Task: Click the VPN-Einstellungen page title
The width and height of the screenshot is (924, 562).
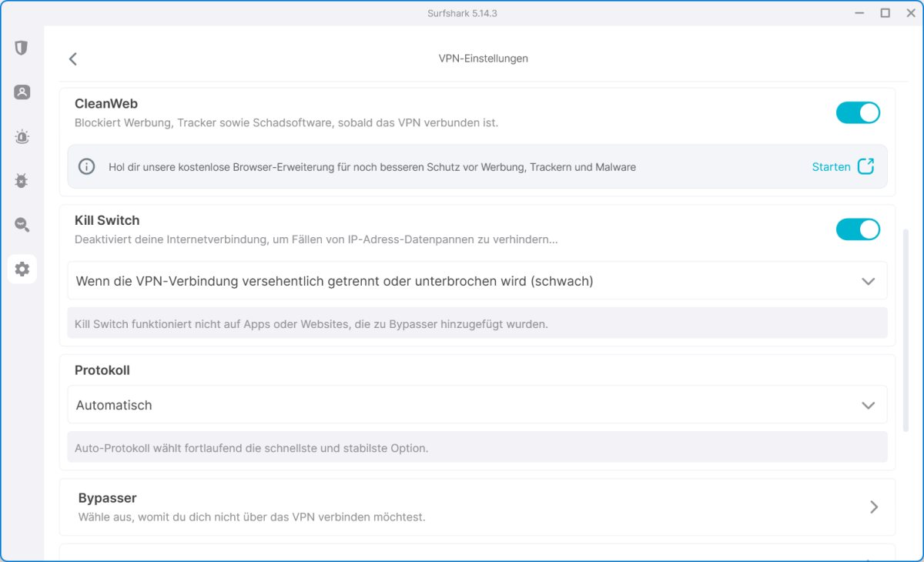Action: click(x=483, y=59)
